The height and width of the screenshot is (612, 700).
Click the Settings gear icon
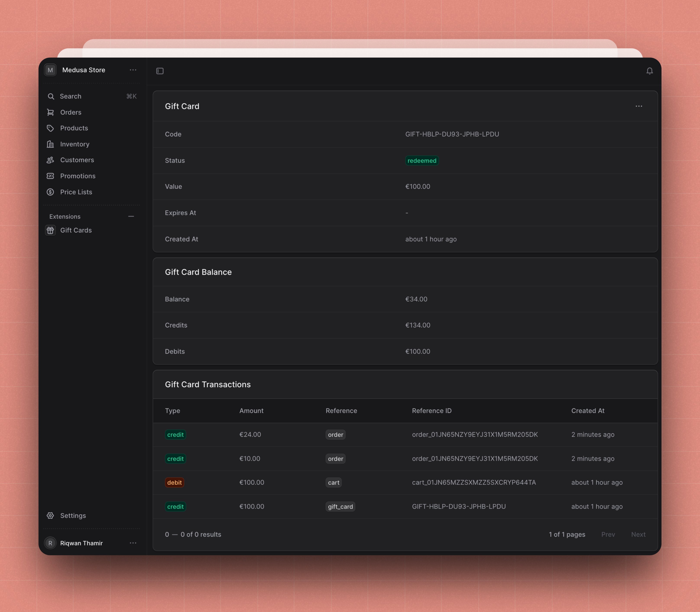point(51,515)
